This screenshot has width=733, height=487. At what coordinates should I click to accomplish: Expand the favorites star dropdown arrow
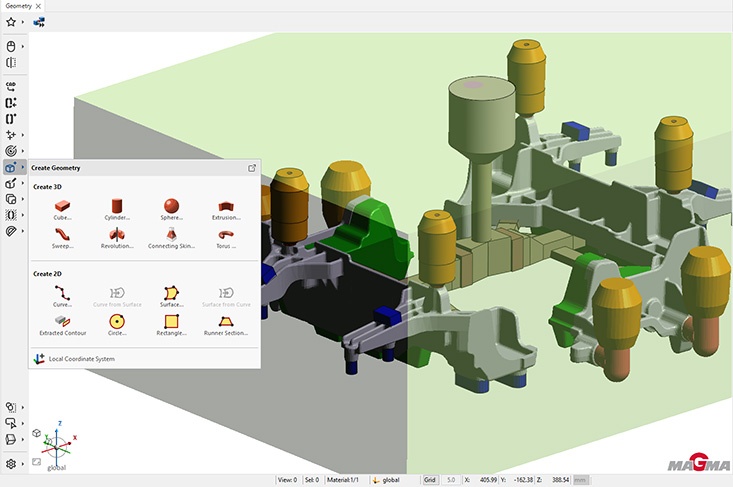23,21
